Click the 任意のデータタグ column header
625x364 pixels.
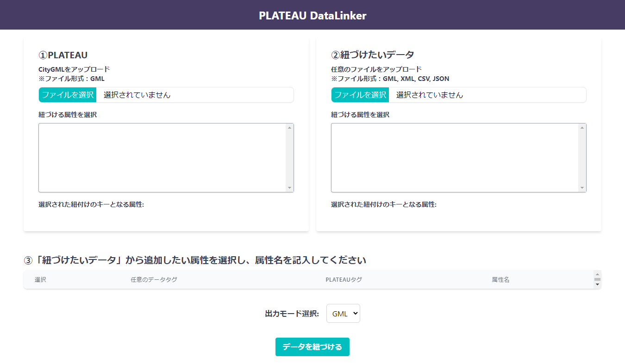pos(154,280)
